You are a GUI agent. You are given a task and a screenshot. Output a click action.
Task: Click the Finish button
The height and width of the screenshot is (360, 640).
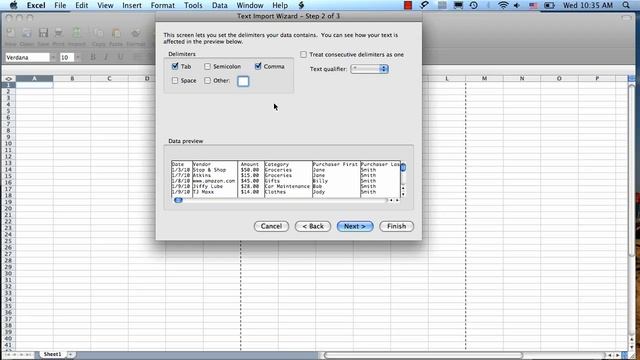tap(396, 226)
